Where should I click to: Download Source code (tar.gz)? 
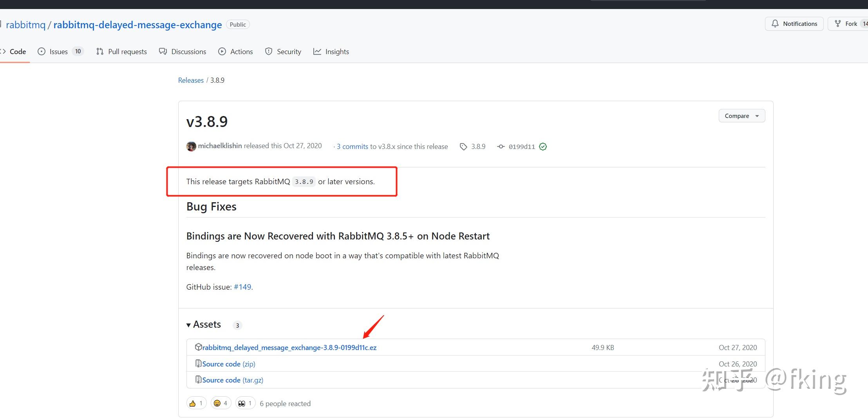(233, 380)
